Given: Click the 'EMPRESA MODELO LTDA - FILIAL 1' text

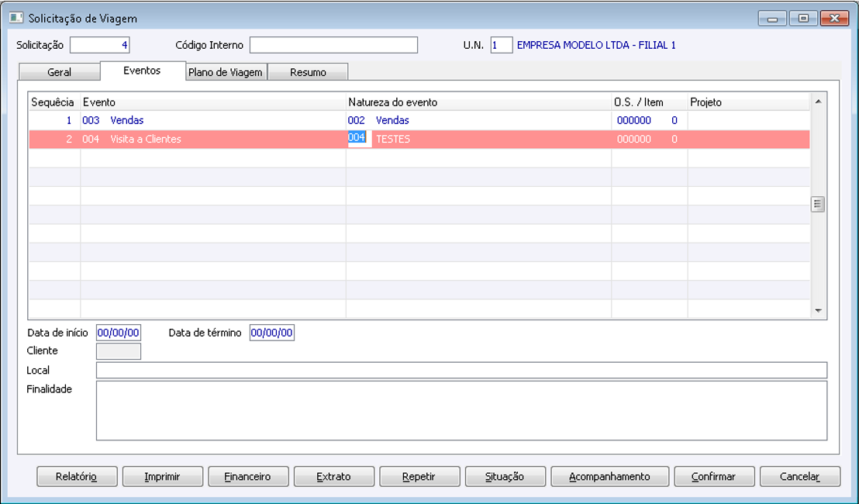Looking at the screenshot, I should point(596,46).
